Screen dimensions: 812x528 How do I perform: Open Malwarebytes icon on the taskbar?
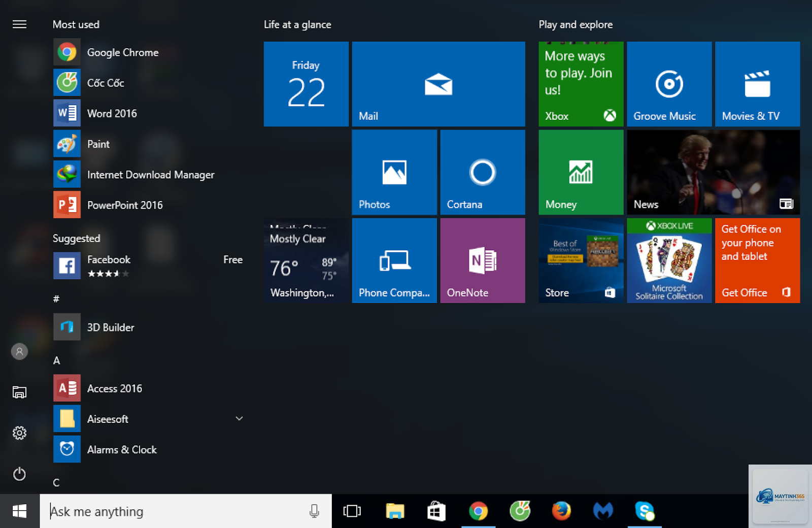tap(603, 511)
